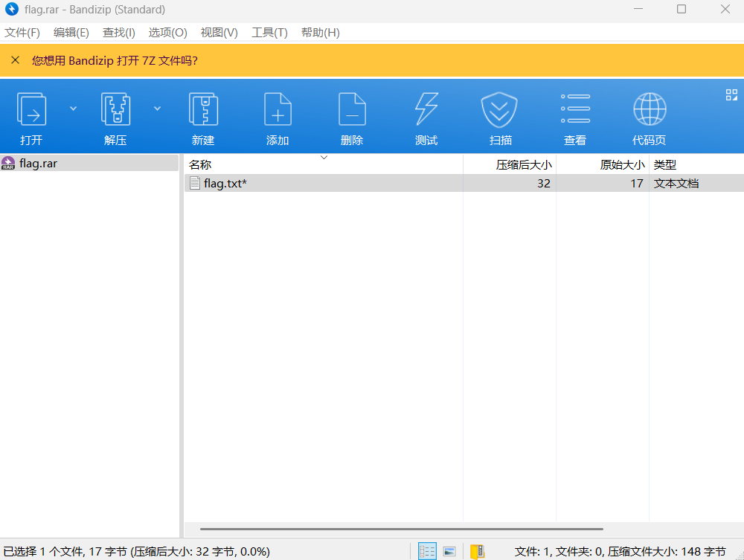Click the flag.txt document icon
The image size is (744, 560).
[194, 183]
